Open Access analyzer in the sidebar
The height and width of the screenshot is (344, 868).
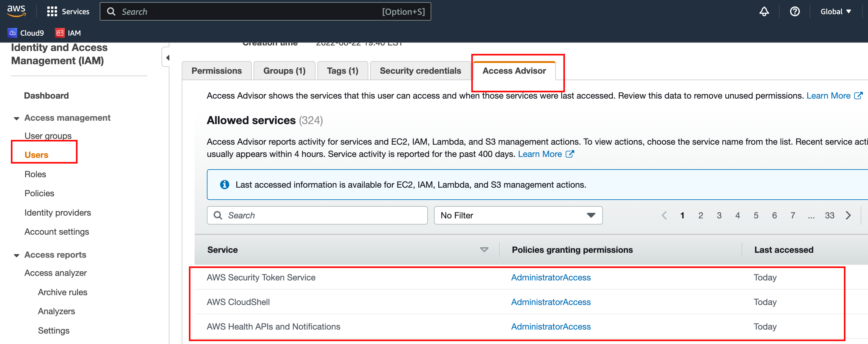56,273
